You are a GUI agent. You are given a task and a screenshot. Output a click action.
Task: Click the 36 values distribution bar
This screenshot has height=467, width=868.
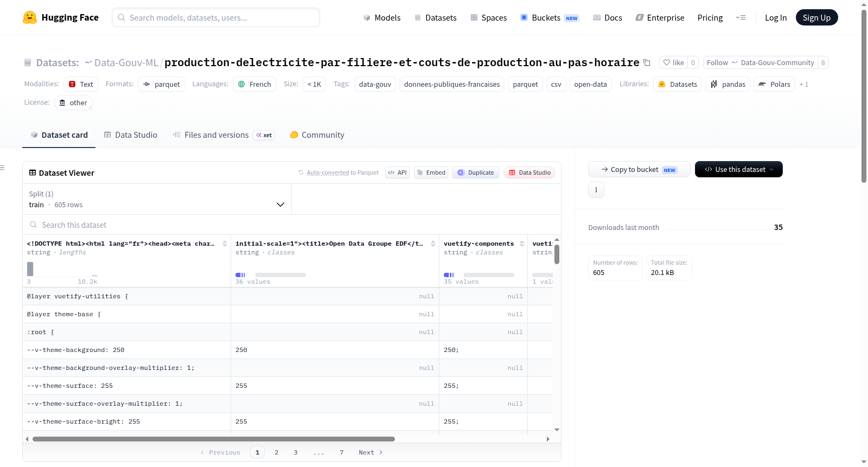(x=271, y=275)
